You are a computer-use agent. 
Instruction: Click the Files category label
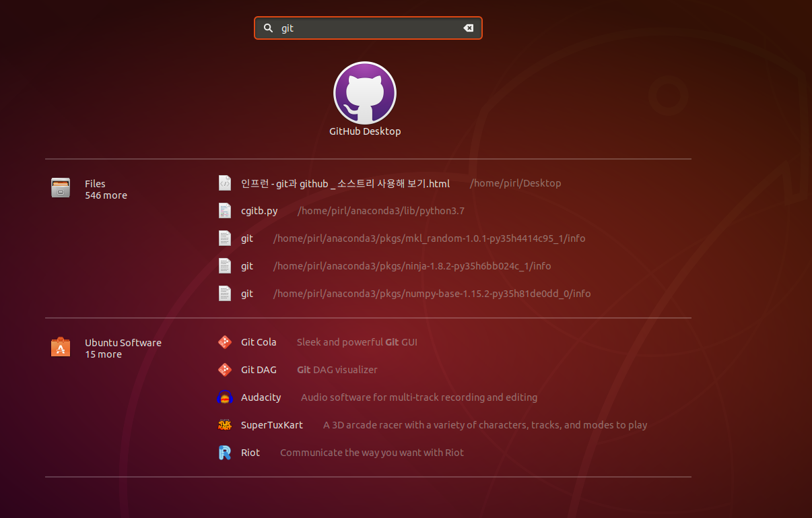click(95, 184)
